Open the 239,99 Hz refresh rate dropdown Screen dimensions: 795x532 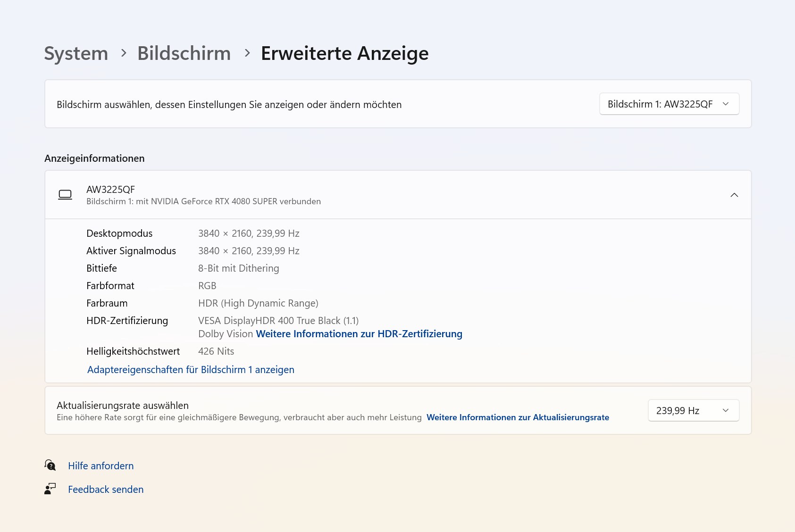(x=693, y=410)
